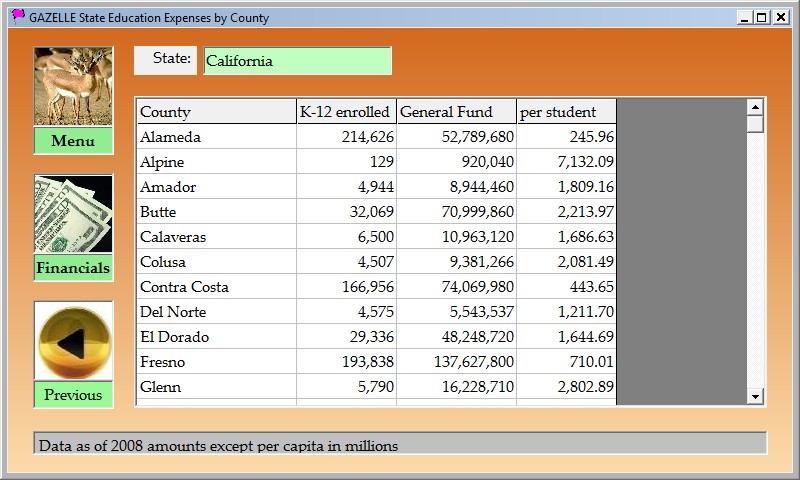This screenshot has width=800, height=480.
Task: Click the State field showing California
Action: [297, 61]
